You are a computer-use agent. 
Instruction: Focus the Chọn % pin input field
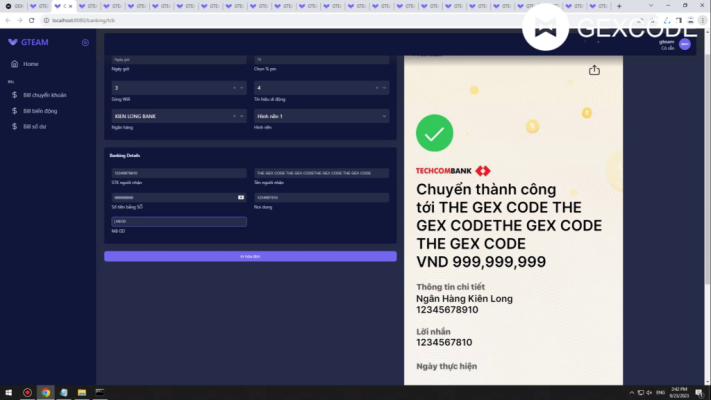(321, 59)
